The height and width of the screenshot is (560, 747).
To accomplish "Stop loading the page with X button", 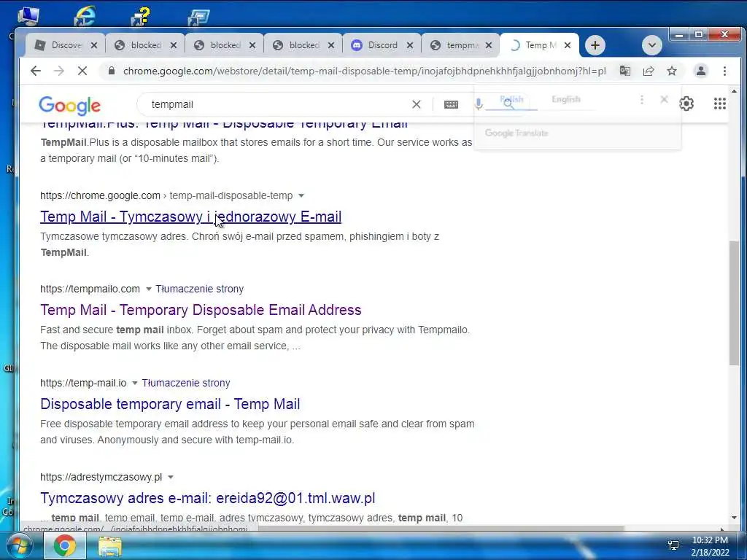I will point(82,71).
